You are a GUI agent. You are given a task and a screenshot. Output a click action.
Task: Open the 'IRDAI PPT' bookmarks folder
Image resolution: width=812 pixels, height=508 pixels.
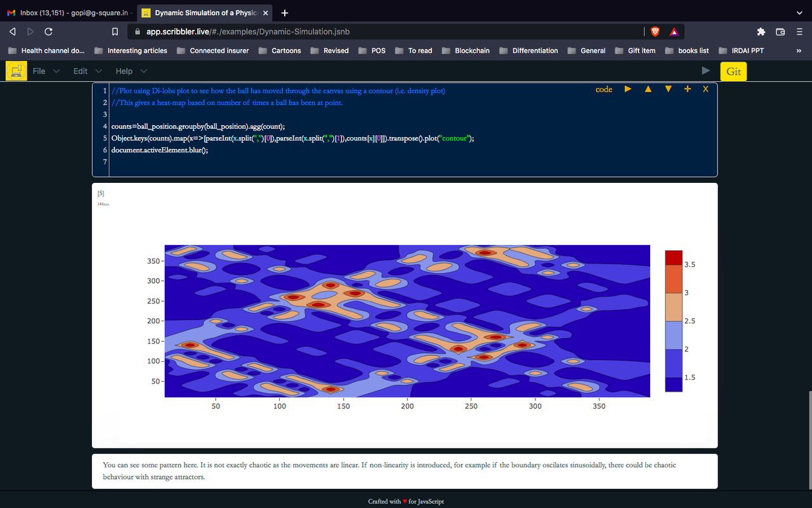741,51
